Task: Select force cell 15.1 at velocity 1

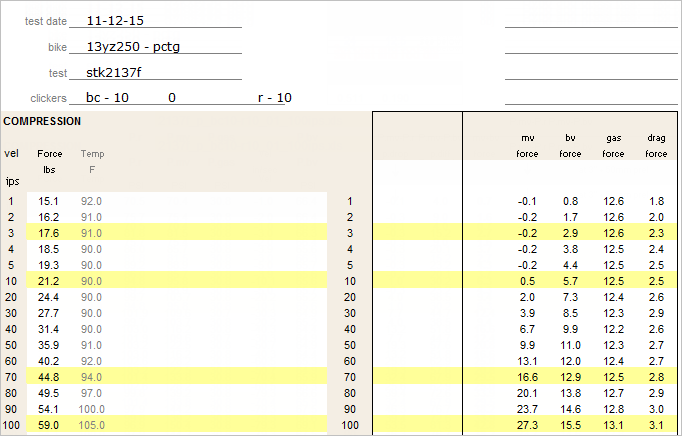Action: click(x=49, y=202)
